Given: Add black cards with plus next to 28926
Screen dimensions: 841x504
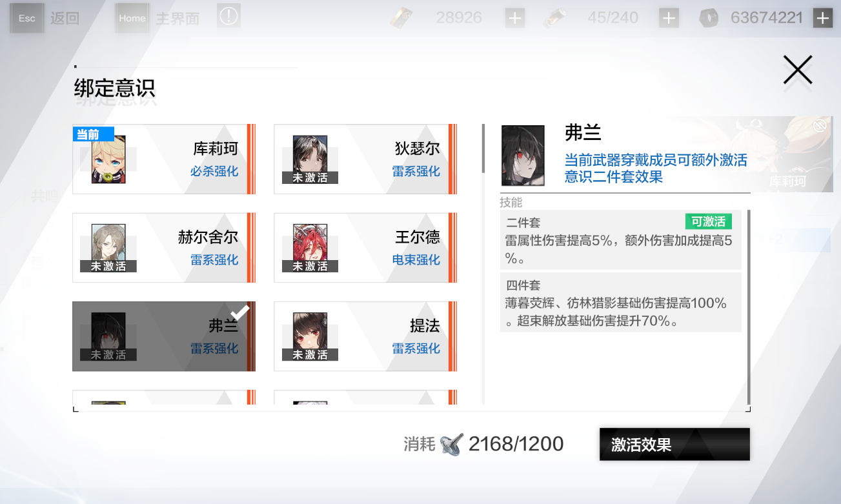Looking at the screenshot, I should (514, 18).
